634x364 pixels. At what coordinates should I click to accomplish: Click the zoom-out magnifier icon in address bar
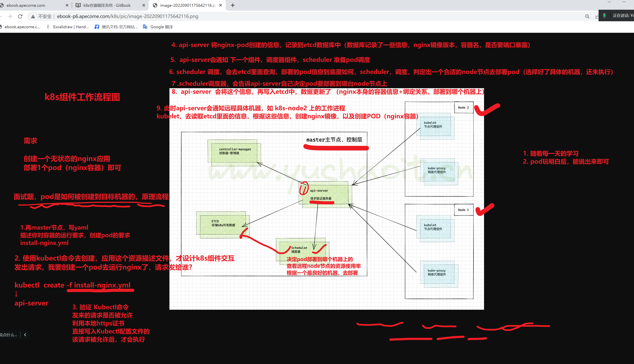click(587, 17)
